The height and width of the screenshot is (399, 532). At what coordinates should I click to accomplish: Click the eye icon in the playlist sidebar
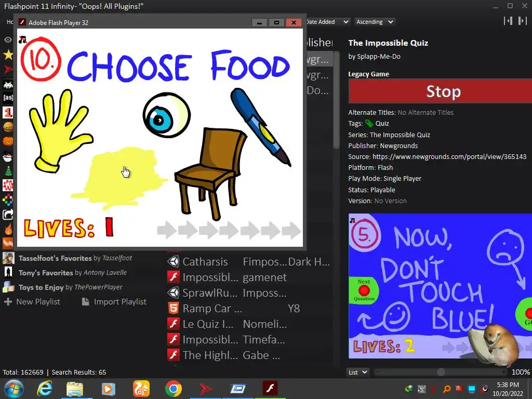8,40
